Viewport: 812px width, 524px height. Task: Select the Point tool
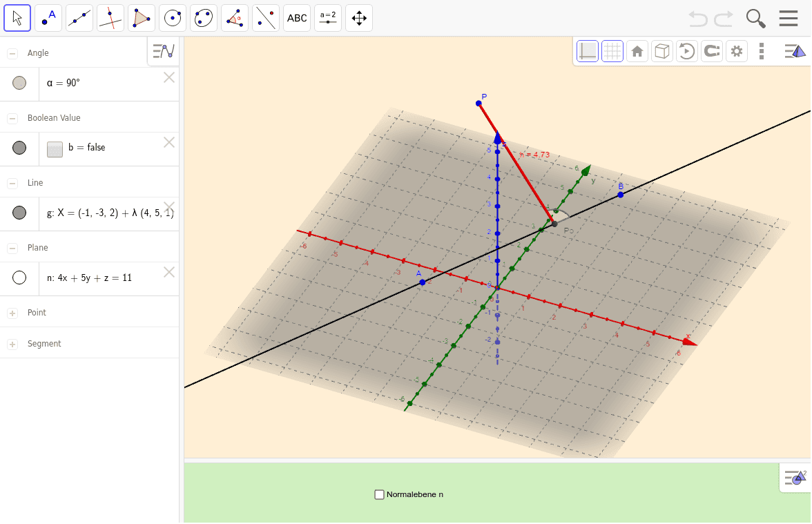pos(48,18)
